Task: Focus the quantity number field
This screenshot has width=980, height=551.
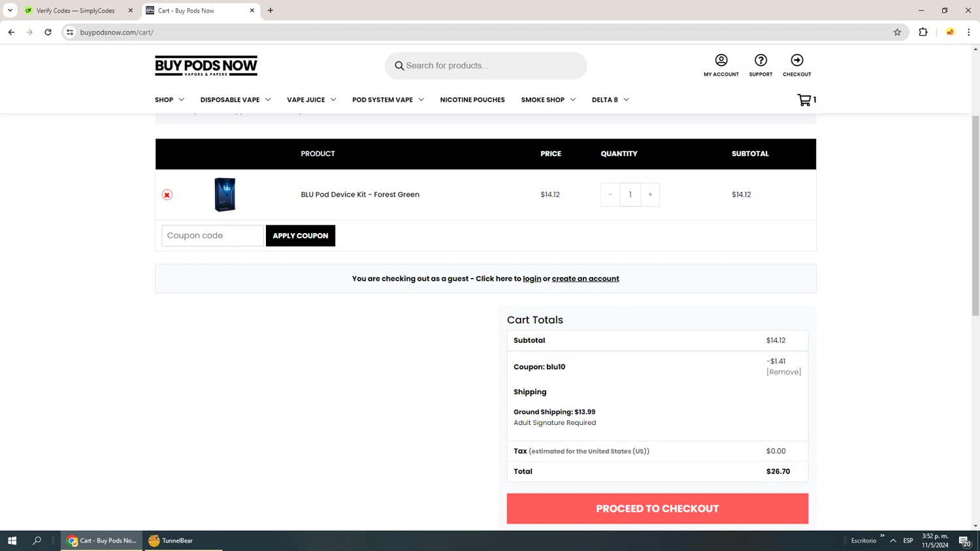Action: click(630, 195)
